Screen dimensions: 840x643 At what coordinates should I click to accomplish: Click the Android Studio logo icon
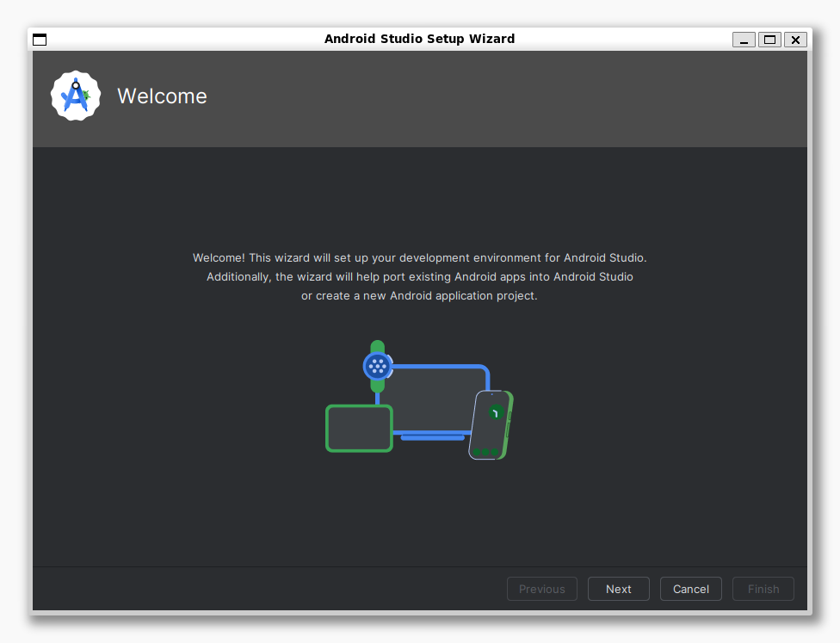[x=76, y=96]
